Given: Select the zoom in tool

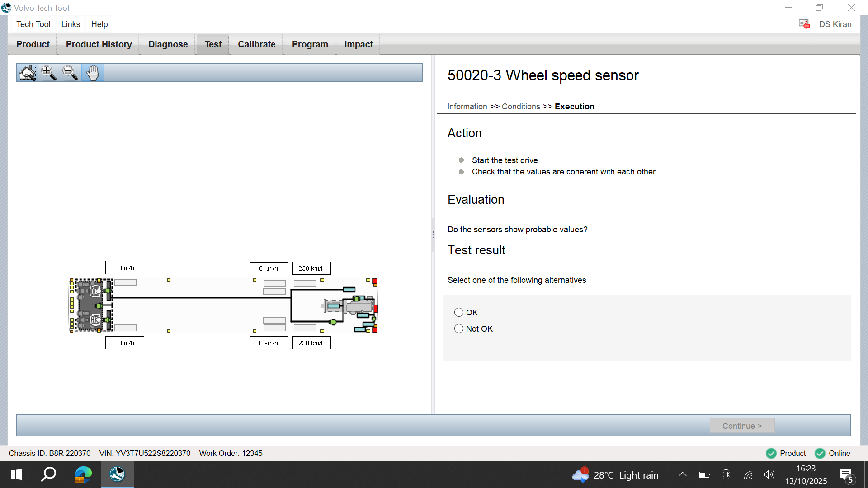Looking at the screenshot, I should [48, 73].
